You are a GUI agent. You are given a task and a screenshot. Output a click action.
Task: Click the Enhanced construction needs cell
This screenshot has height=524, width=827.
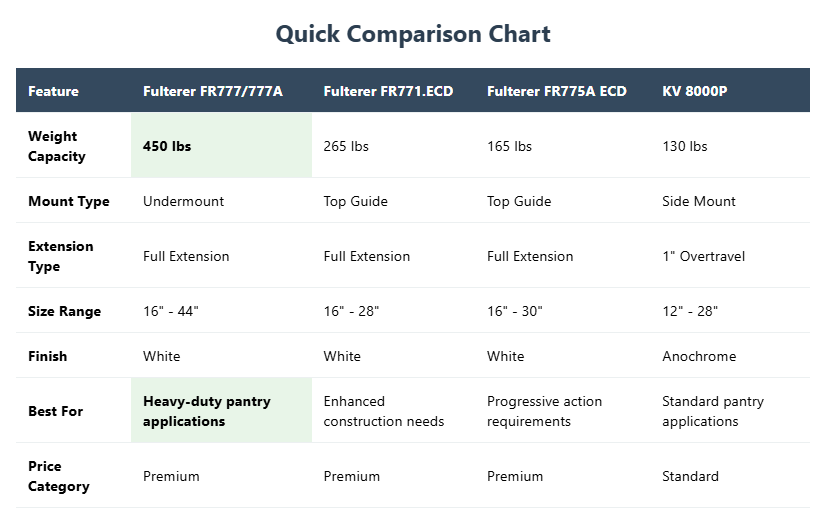coord(384,411)
